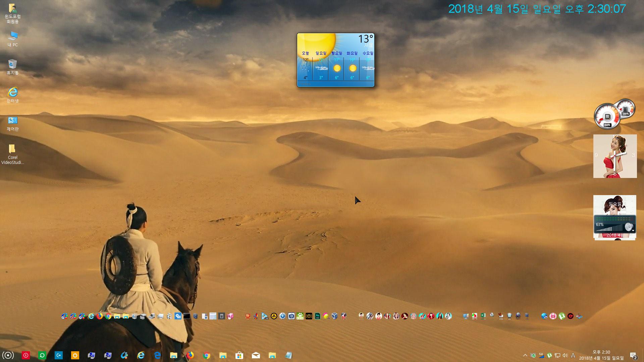Screen dimensions: 644x362
Task: Open the 내 PC desktop icon
Action: click(x=12, y=39)
